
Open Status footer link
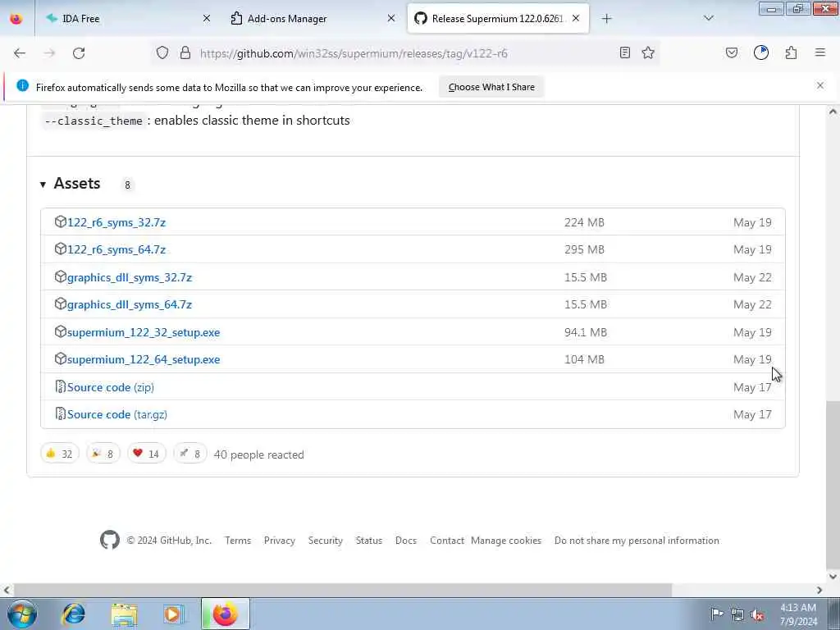coord(369,541)
